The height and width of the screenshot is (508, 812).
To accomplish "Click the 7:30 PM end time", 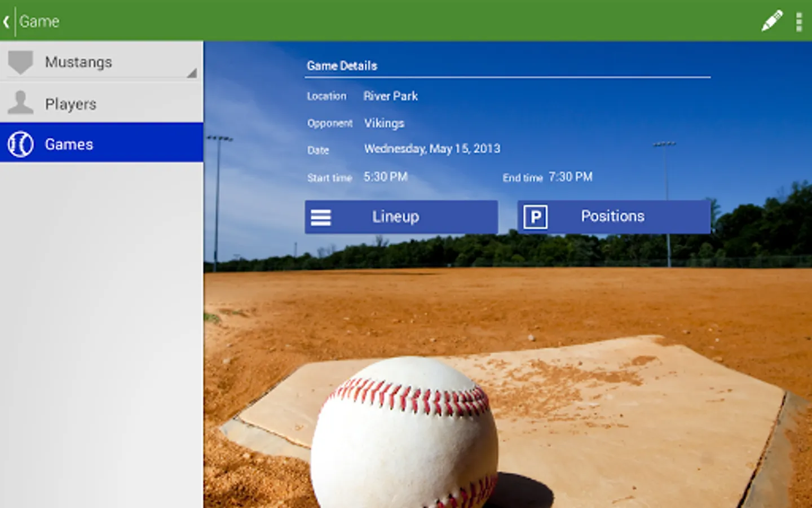I will (570, 177).
